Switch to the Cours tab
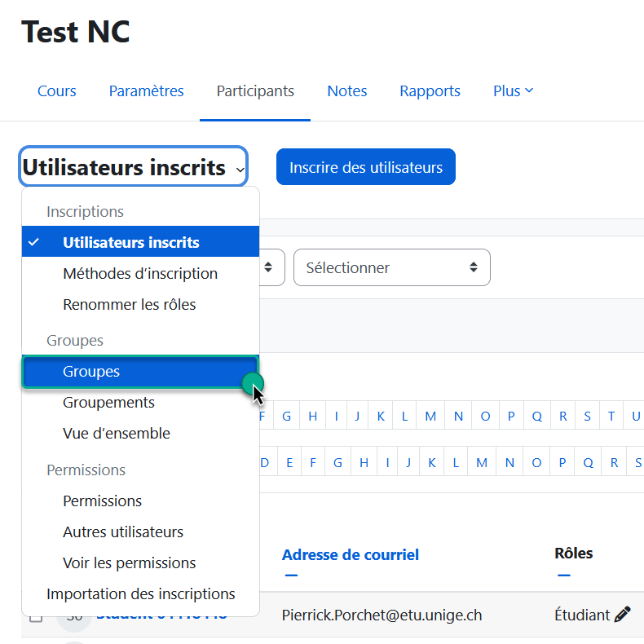The image size is (644, 644). click(57, 91)
